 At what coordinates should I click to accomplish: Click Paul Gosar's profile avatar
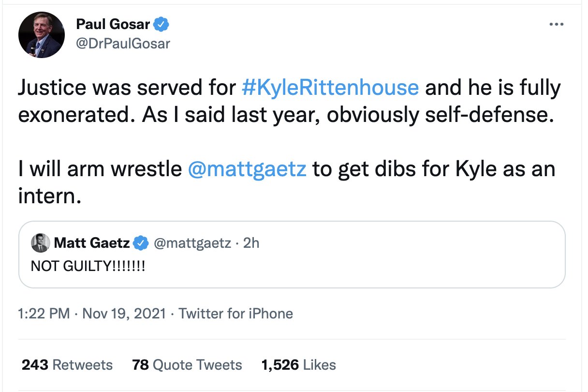42,35
